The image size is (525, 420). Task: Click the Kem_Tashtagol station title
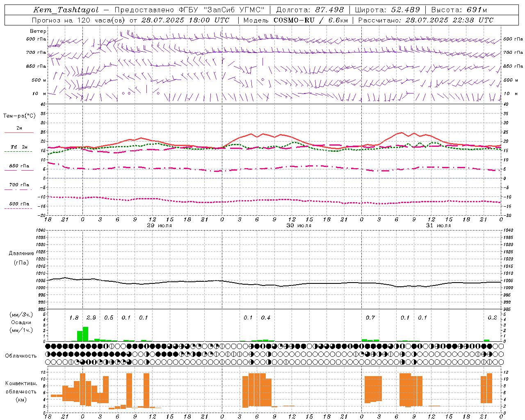coord(66,10)
